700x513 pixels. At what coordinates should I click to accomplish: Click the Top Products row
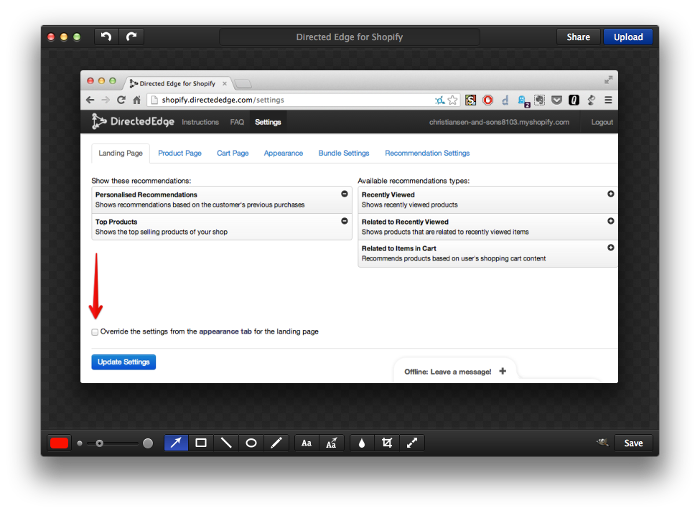(222, 227)
